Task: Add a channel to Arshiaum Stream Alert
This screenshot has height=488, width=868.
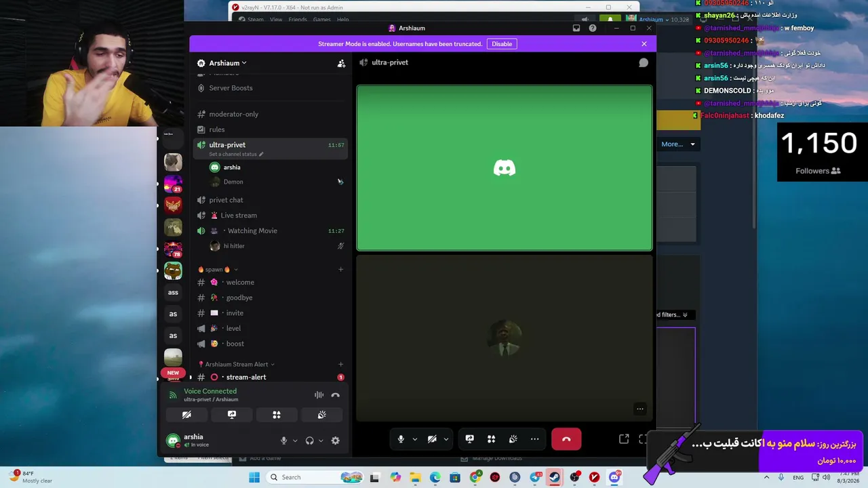Action: tap(340, 365)
